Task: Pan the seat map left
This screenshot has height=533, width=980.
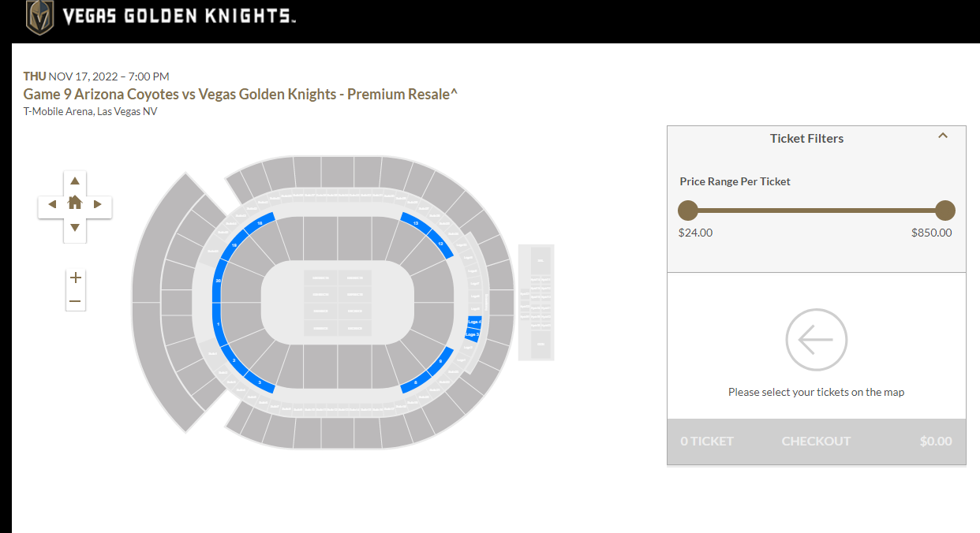Action: pos(52,204)
